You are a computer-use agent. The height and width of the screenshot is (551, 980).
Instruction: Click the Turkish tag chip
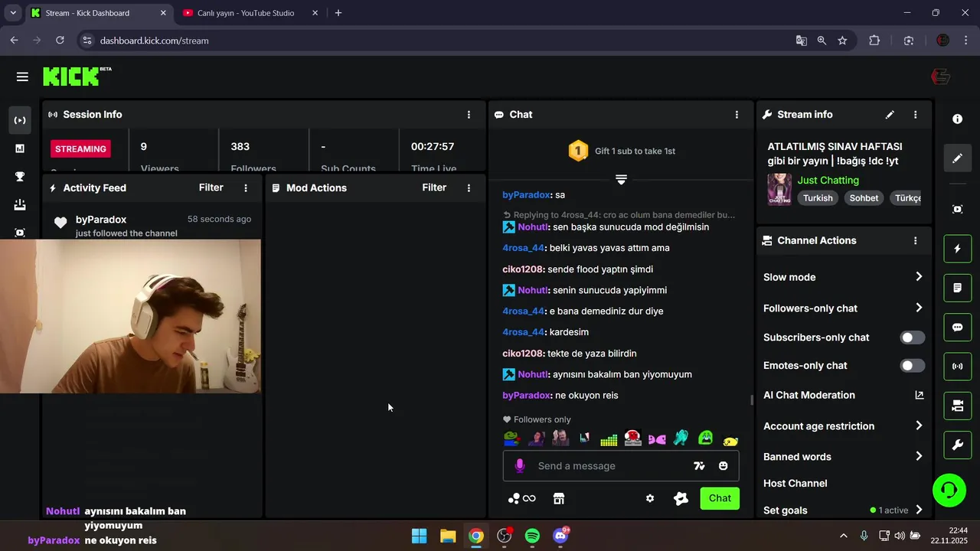(818, 197)
